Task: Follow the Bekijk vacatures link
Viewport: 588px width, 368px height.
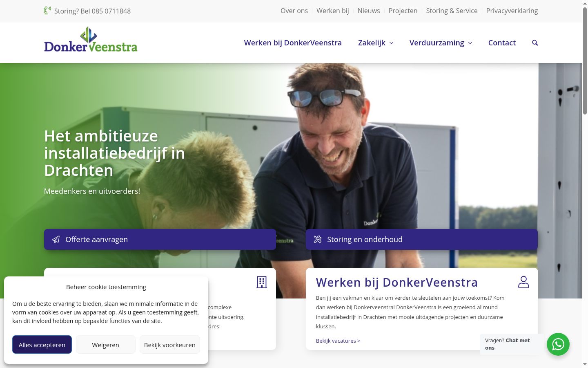Action: pyautogui.click(x=338, y=341)
